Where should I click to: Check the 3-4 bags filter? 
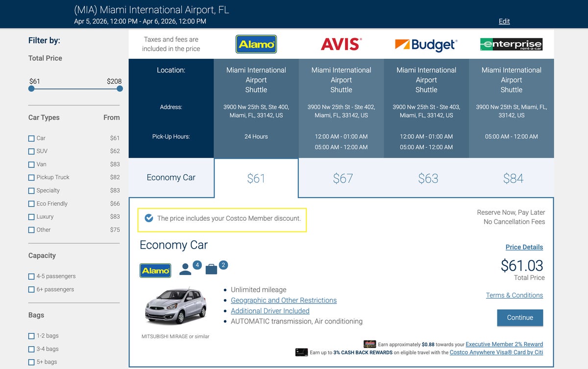31,349
